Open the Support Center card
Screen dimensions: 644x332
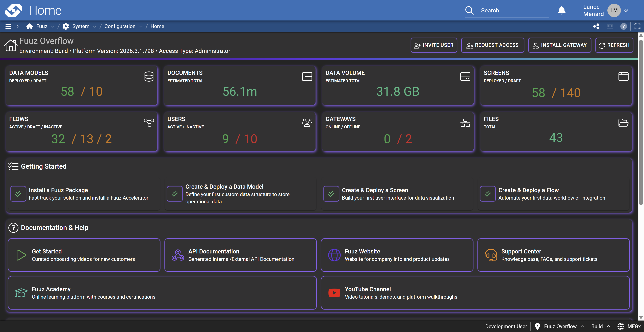click(554, 255)
